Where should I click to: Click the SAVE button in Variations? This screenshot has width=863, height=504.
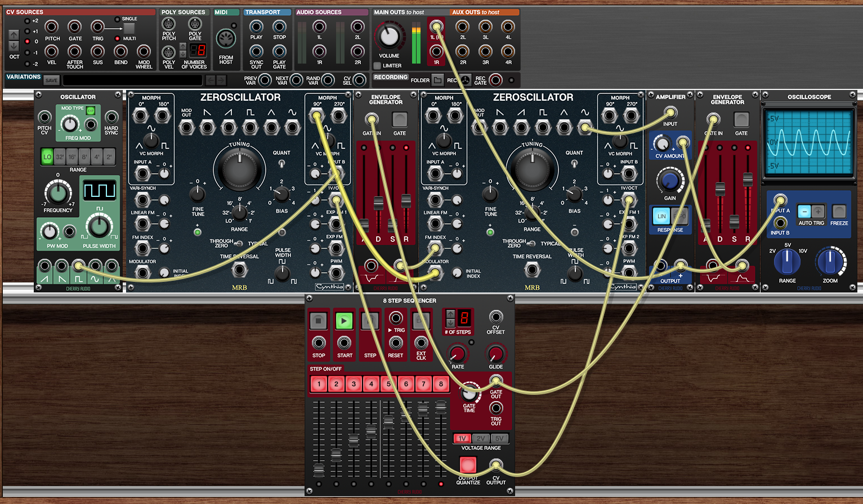click(51, 80)
